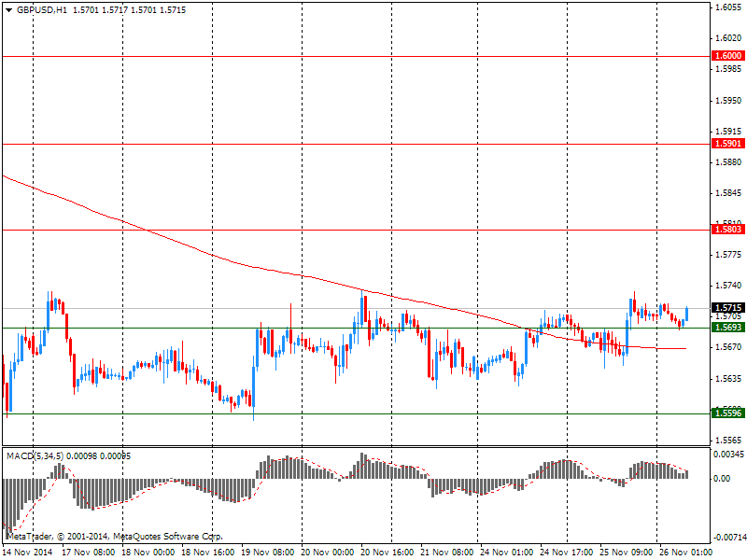Click the 1.5596 green support label

(728, 413)
